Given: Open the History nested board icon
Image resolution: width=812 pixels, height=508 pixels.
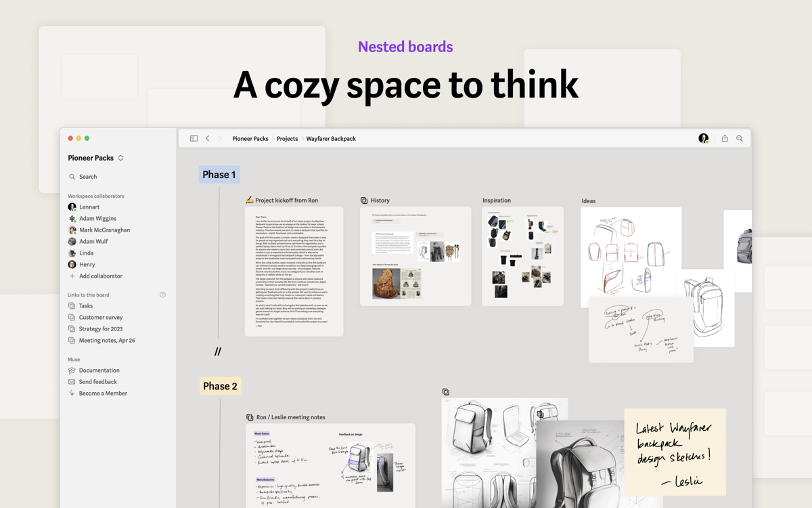Looking at the screenshot, I should coord(364,200).
